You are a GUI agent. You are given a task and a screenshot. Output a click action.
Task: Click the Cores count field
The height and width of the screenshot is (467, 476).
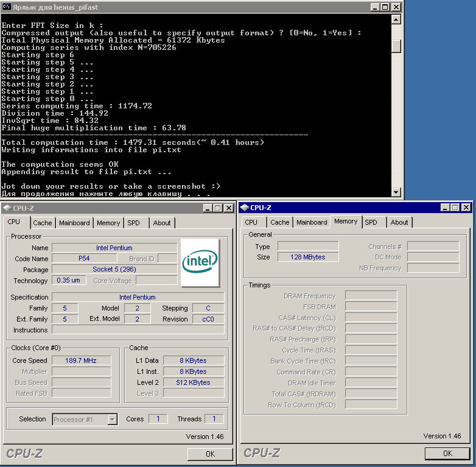(x=158, y=419)
